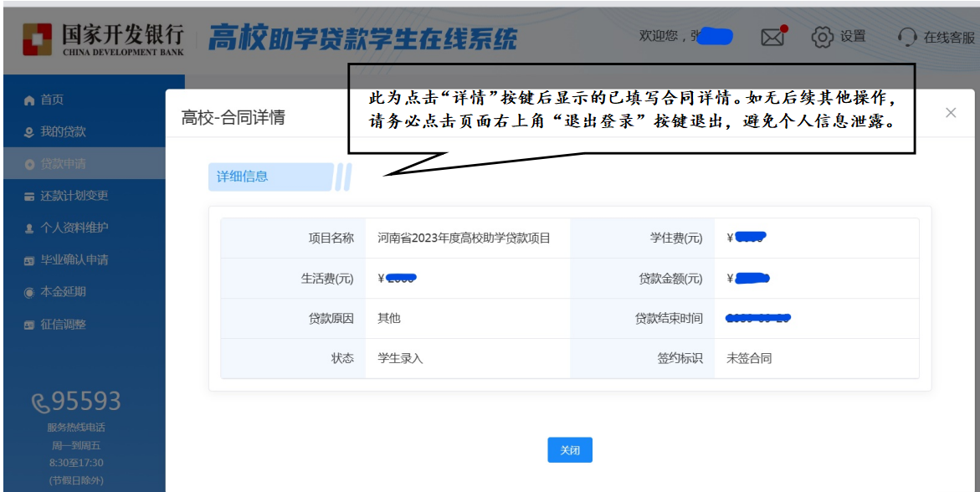Click the China Development Bank logo
The width and height of the screenshot is (980, 492).
click(102, 38)
